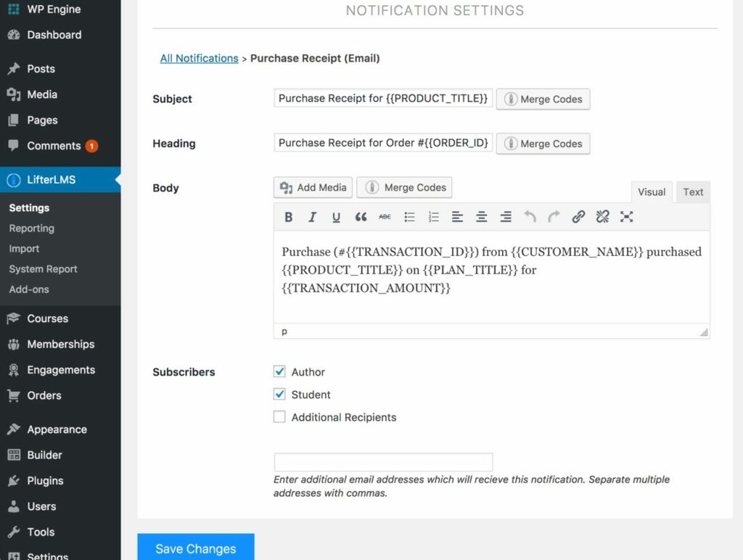The height and width of the screenshot is (560, 743).
Task: Go to Pages in the sidebar
Action: [60, 120]
